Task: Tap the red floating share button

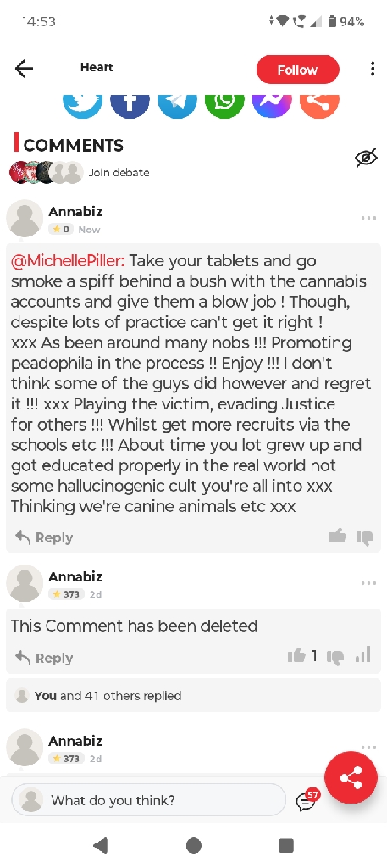Action: (x=351, y=778)
